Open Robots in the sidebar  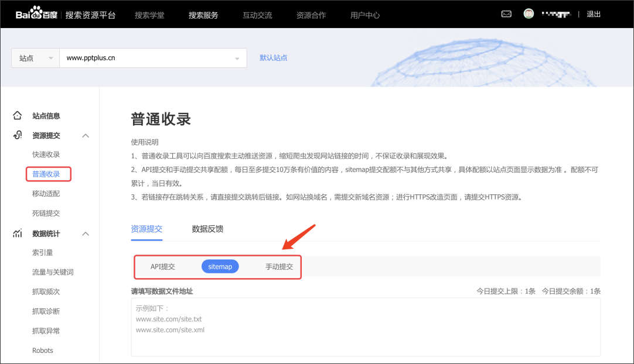point(42,351)
